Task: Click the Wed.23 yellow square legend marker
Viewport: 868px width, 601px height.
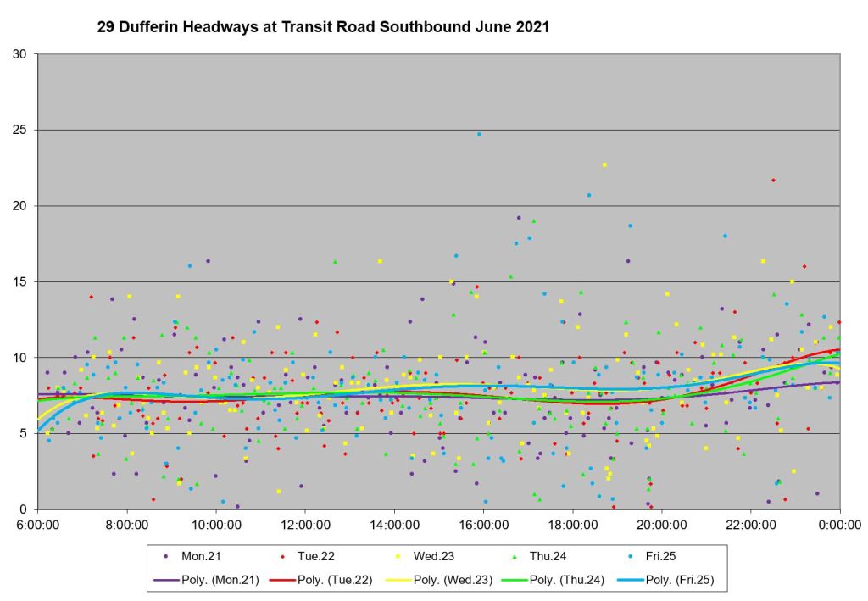Action: pyautogui.click(x=398, y=556)
